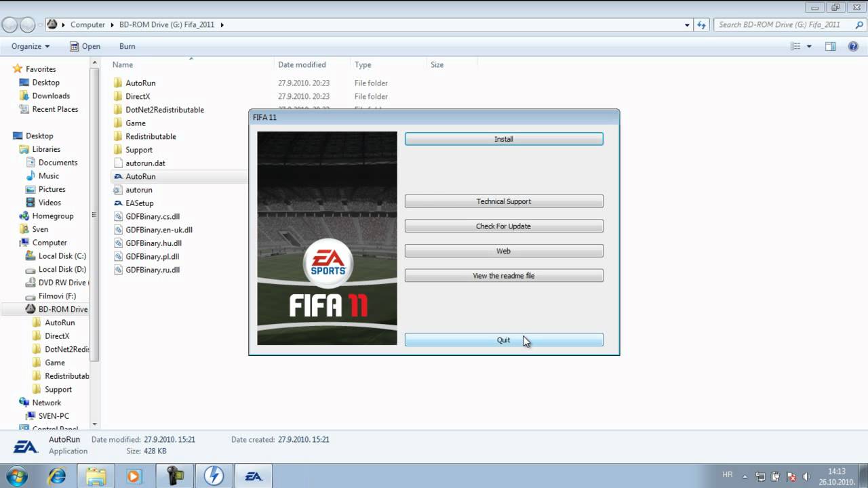The image size is (868, 488).
Task: Open the Windows Start button
Action: point(16,476)
